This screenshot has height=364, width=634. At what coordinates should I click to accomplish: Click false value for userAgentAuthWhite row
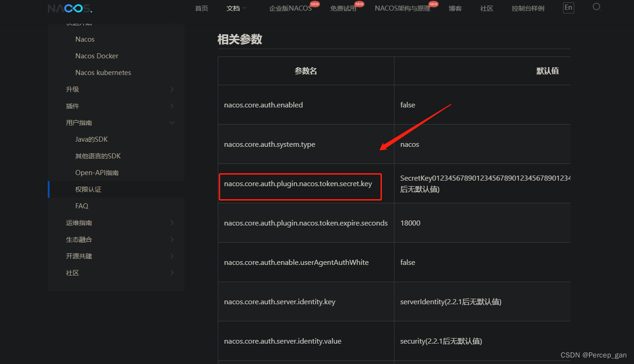(x=482, y=262)
